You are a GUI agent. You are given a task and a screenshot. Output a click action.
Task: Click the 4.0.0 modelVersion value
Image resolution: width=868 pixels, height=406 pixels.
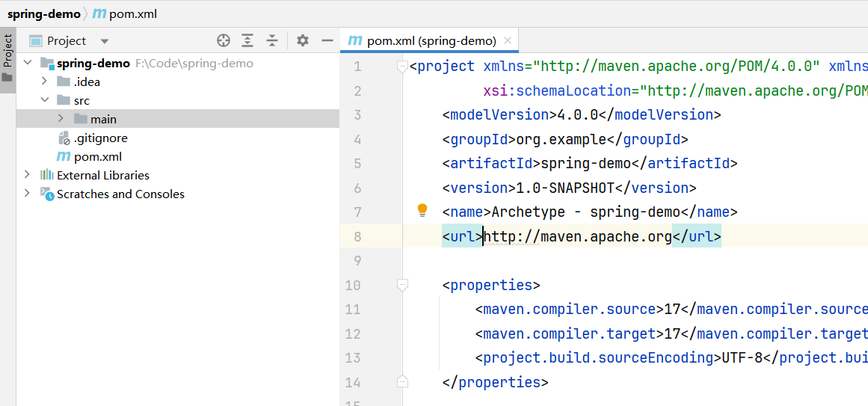point(577,115)
